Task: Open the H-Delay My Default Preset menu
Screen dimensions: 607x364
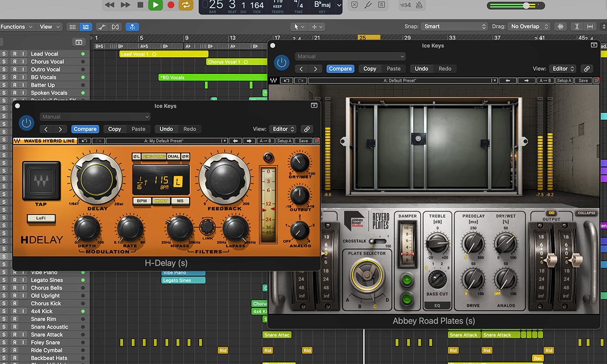Action: [x=167, y=141]
